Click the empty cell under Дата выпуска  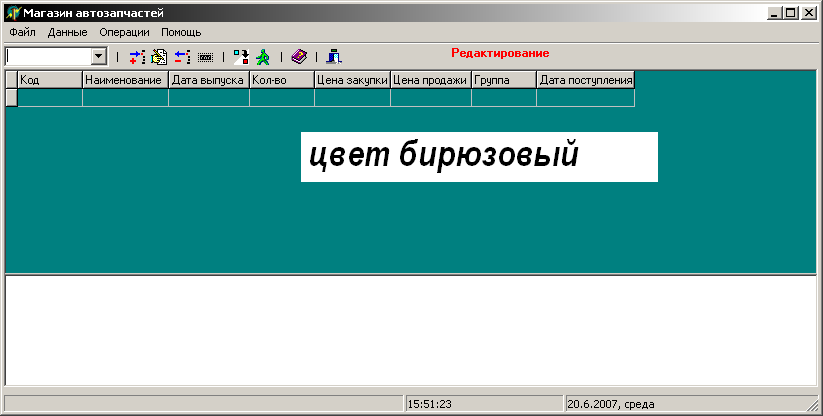(209, 98)
